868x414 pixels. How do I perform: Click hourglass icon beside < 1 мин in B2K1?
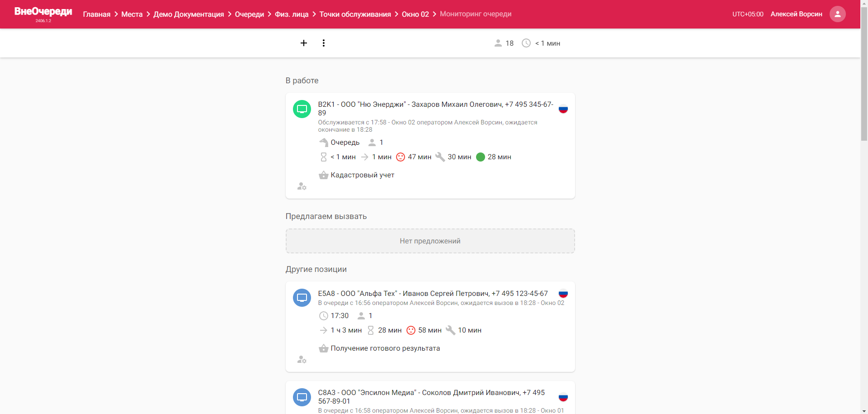324,157
